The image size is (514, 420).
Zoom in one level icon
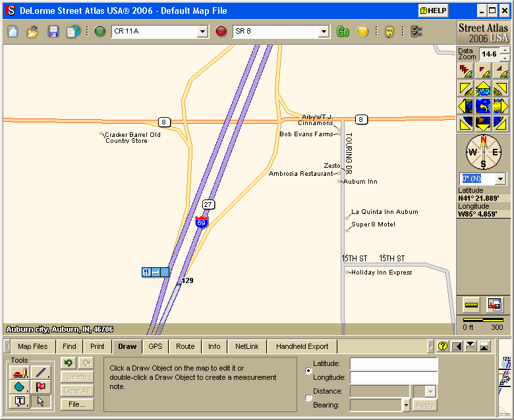click(501, 70)
